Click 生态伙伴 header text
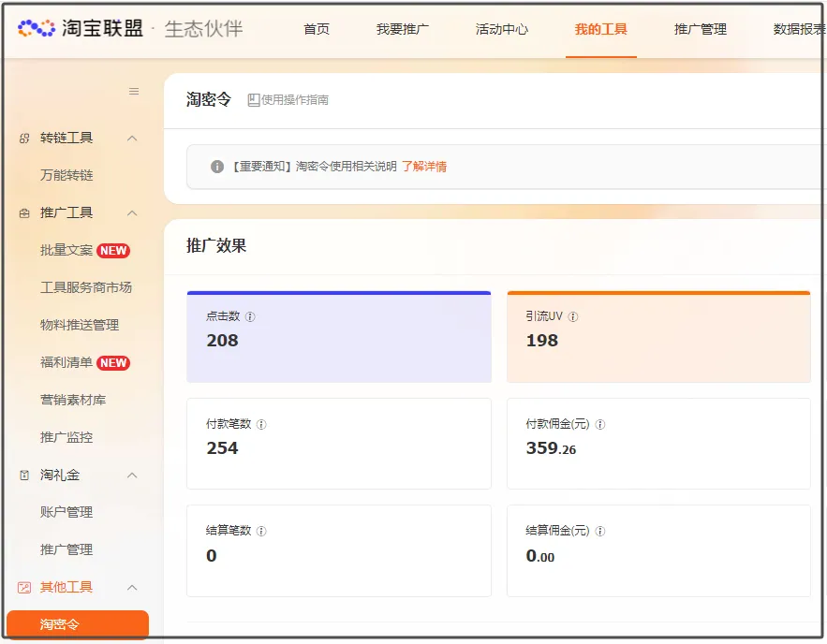827x644 pixels. (x=203, y=28)
